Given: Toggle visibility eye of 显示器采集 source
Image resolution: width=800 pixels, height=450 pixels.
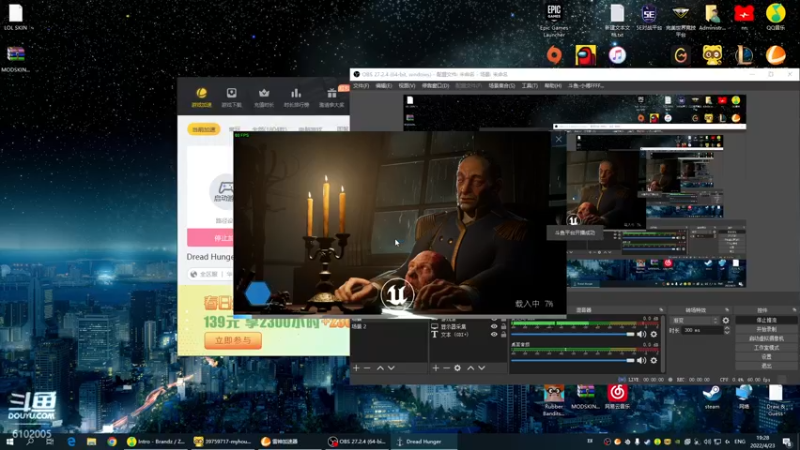Looking at the screenshot, I should point(494,327).
